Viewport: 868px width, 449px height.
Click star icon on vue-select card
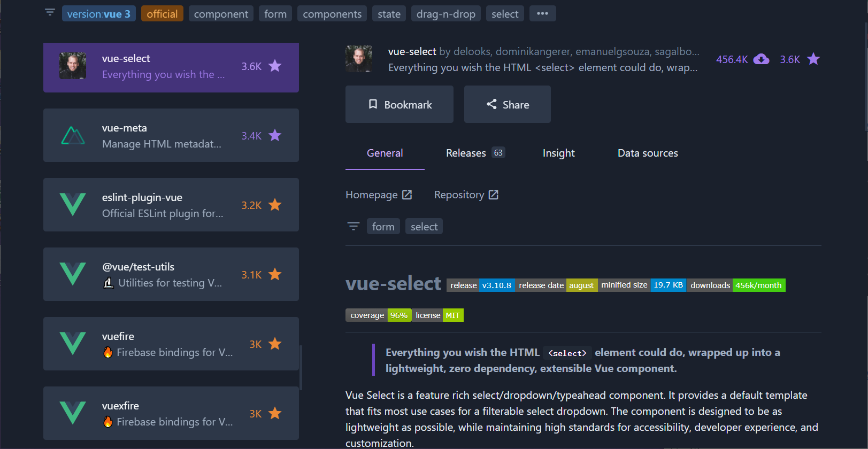pos(275,66)
